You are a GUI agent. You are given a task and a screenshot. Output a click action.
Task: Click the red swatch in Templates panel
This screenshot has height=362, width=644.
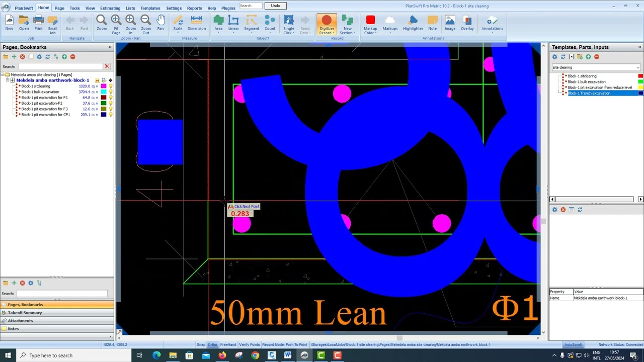coord(640,76)
